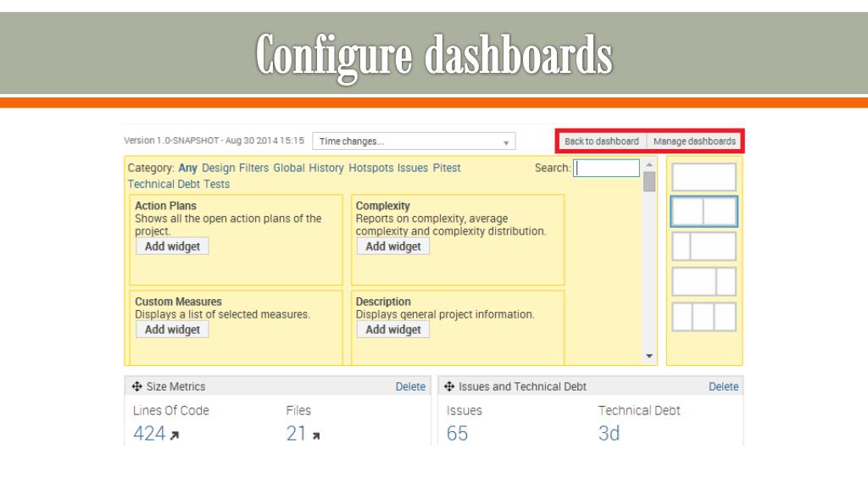The height and width of the screenshot is (488, 868).
Task: Click widget list scroll down arrow
Action: pyautogui.click(x=649, y=356)
